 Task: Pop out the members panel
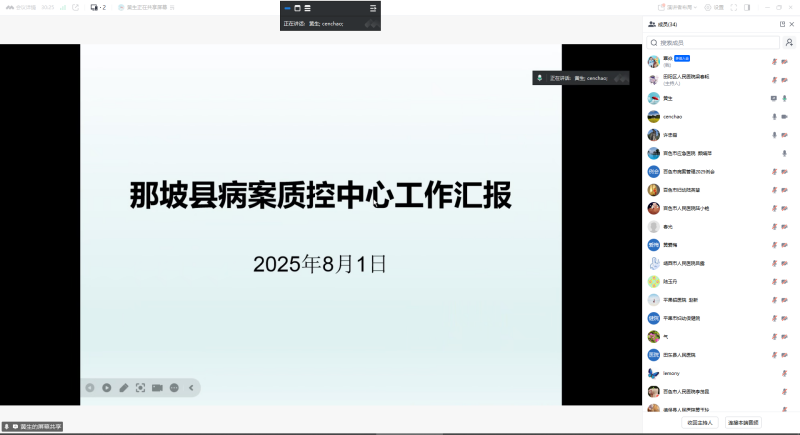pyautogui.click(x=782, y=24)
